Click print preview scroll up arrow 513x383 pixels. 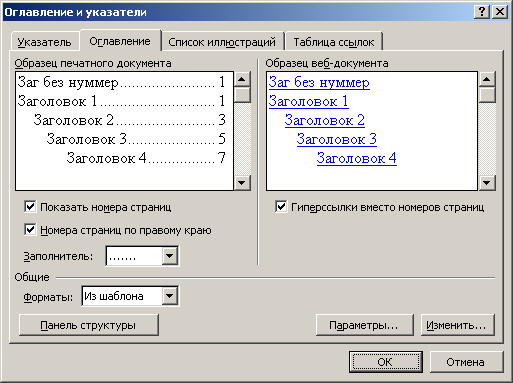click(x=242, y=79)
